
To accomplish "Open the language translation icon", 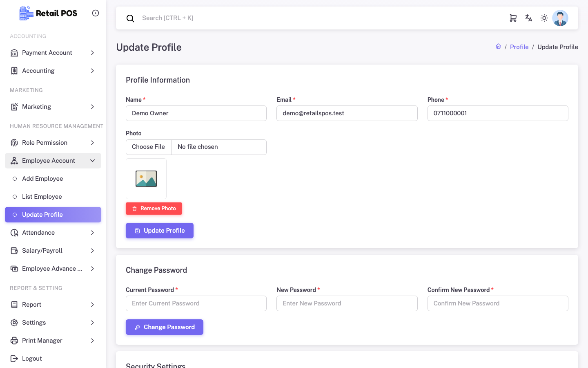I will click(x=529, y=18).
